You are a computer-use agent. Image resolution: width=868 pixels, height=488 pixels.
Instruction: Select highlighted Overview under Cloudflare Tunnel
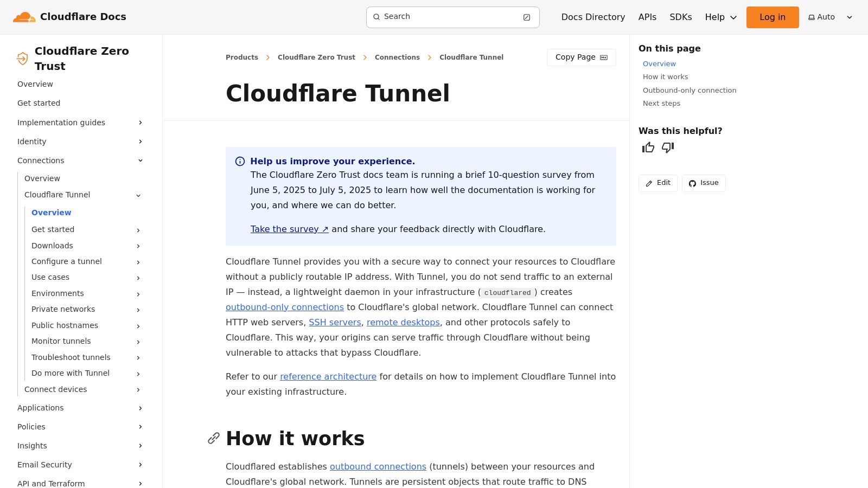52,213
